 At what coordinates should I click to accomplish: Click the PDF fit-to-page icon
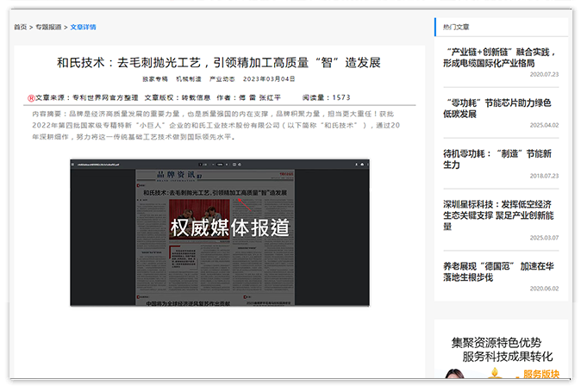pyautogui.click(x=234, y=165)
